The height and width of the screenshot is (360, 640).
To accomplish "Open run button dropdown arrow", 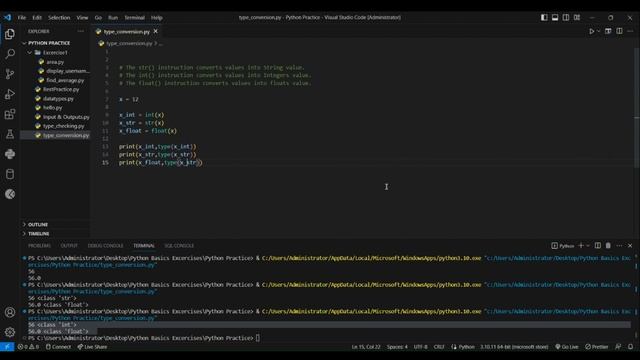I will pos(598,31).
